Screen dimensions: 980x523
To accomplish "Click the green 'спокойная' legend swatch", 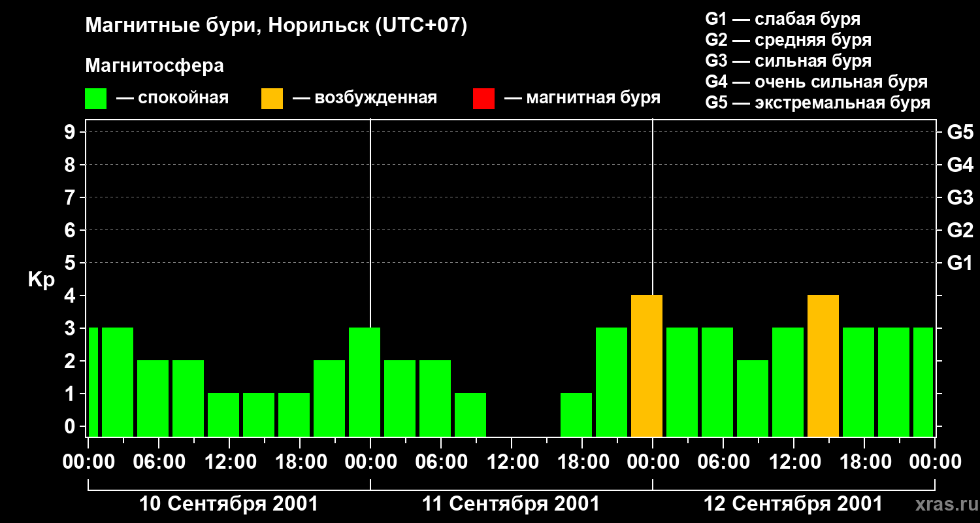I will (x=95, y=99).
